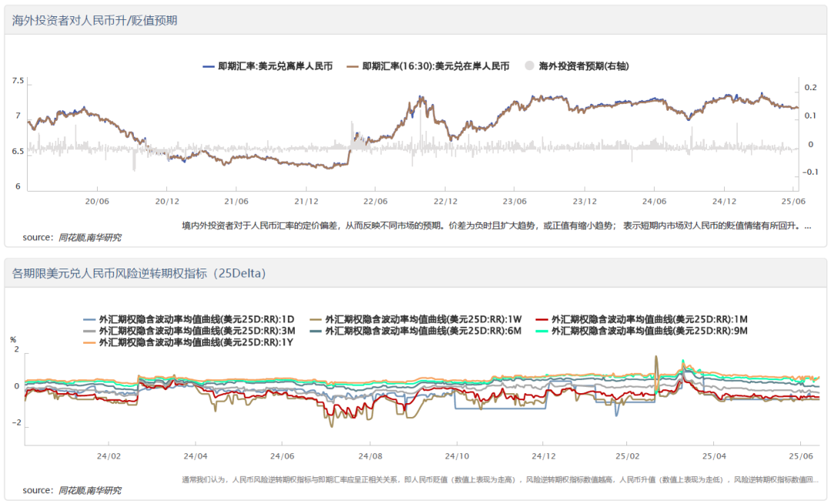The image size is (831, 504).
Task: Click the grey 海外投资者预期(右轴) legend dot
Action: (529, 65)
